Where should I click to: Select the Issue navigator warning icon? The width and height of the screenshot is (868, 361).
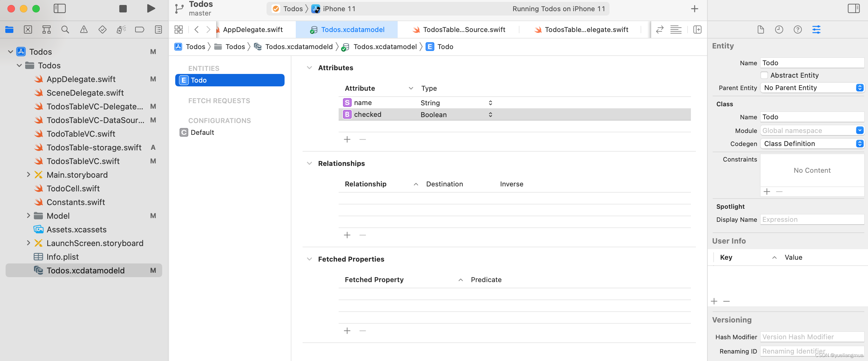point(84,29)
